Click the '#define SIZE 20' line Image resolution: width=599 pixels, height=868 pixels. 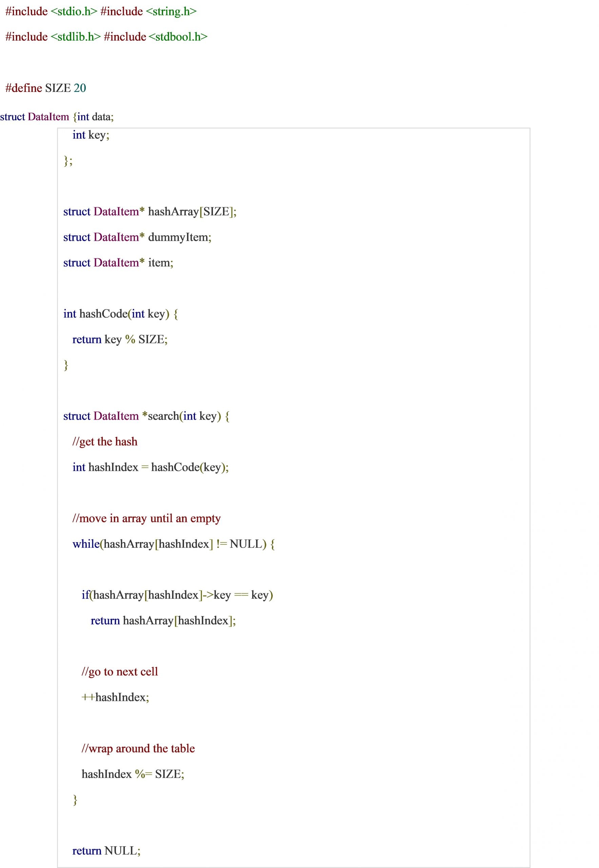(x=46, y=88)
